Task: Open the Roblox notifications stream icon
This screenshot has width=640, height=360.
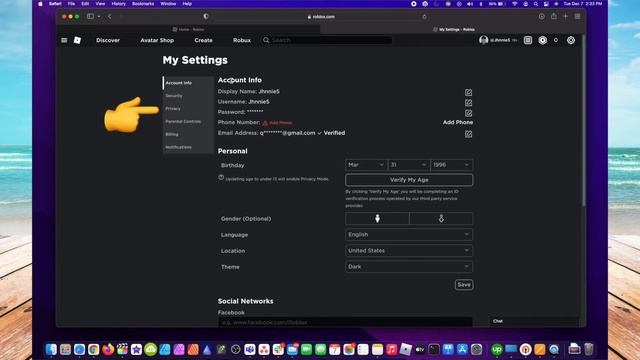Action: (528, 40)
